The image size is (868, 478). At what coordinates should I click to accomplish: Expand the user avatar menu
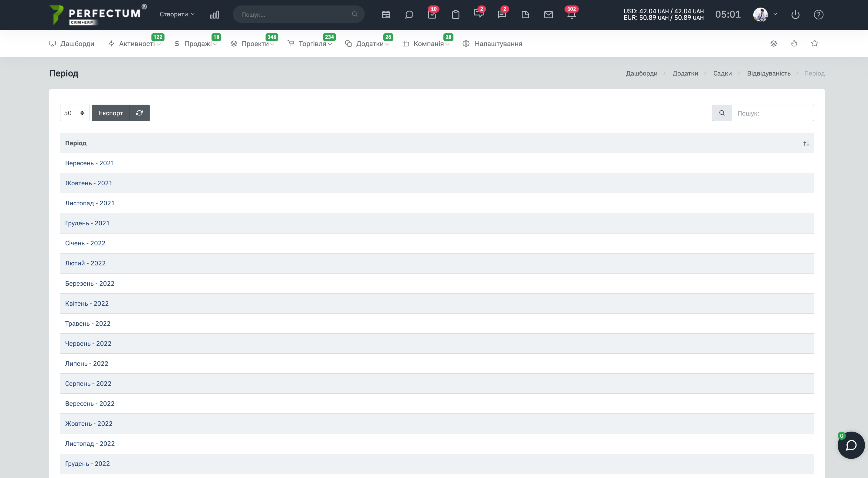tap(765, 15)
